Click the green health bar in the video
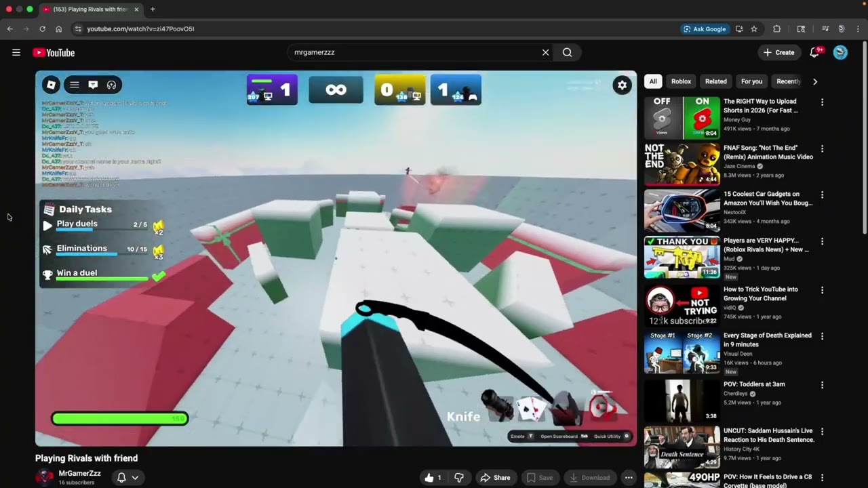 pyautogui.click(x=120, y=419)
